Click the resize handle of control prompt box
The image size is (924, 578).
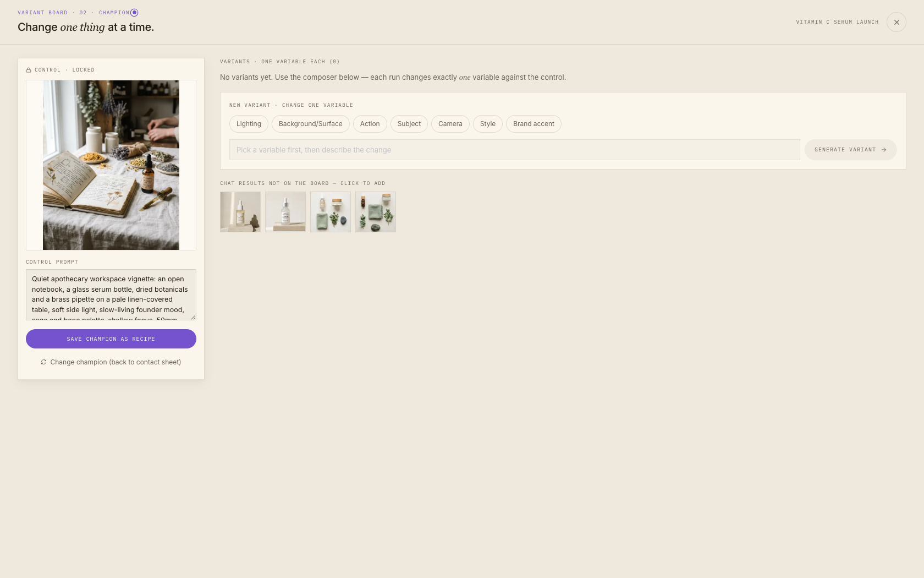193,317
